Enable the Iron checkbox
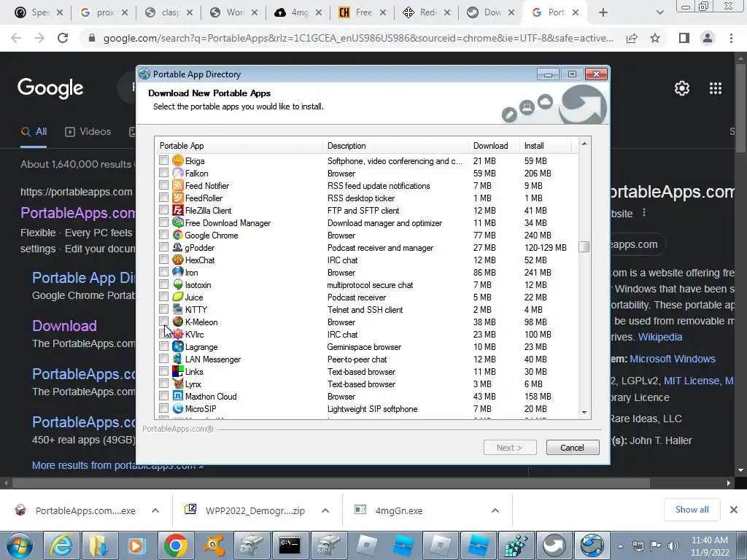This screenshot has height=560, width=747. [164, 272]
